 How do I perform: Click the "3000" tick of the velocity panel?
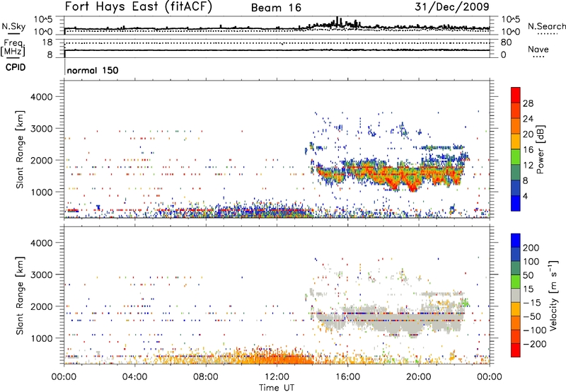coord(42,275)
